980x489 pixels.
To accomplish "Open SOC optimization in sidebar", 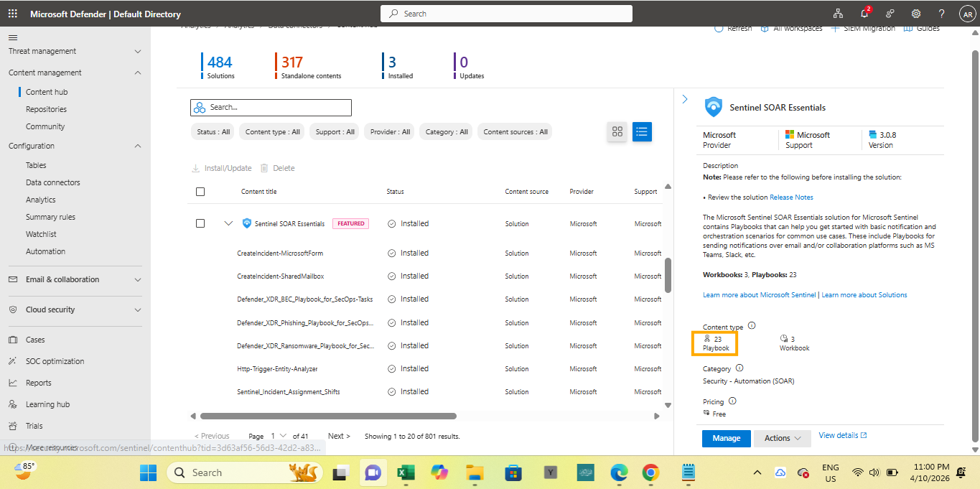I will 55,361.
